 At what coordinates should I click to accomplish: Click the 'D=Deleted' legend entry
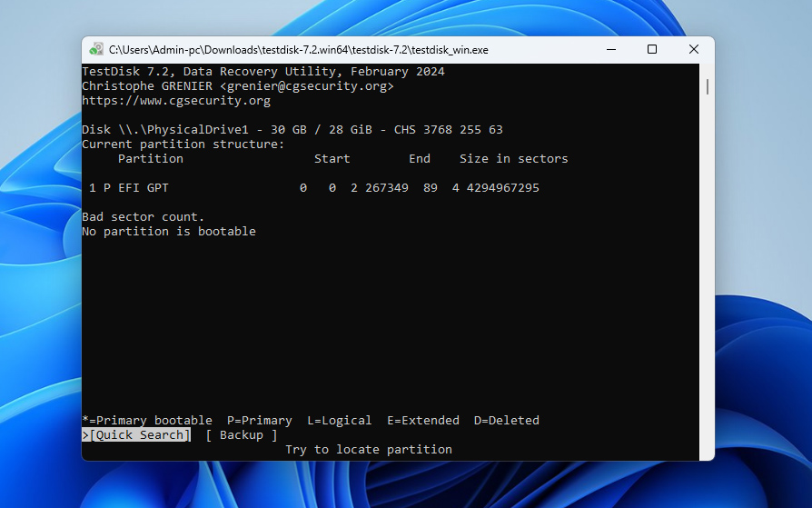[507, 421]
